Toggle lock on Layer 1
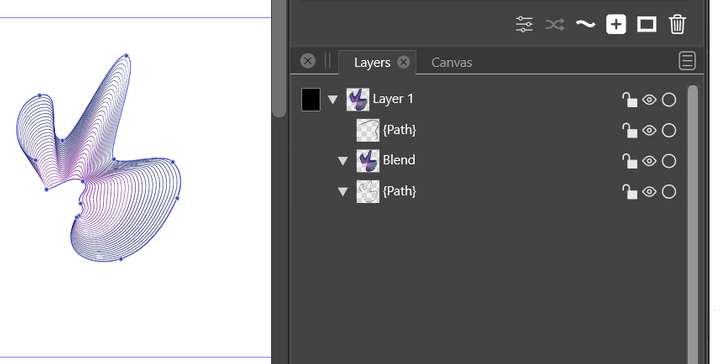 pos(629,99)
